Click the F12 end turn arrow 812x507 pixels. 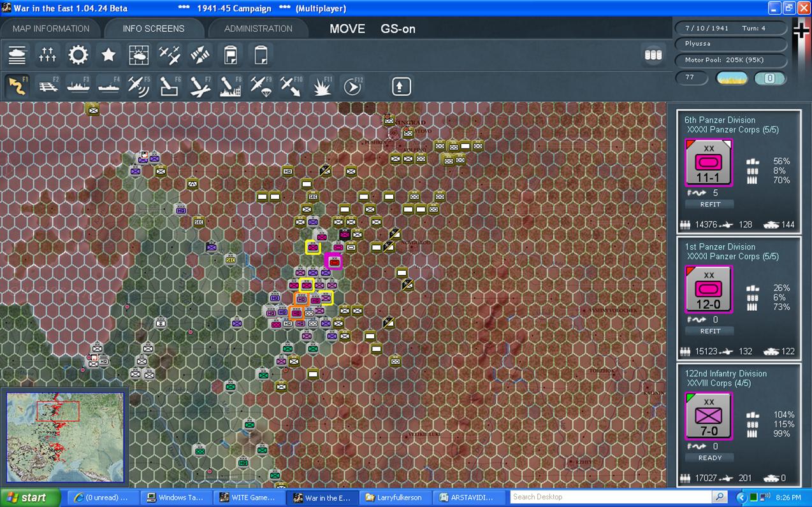pyautogui.click(x=352, y=86)
